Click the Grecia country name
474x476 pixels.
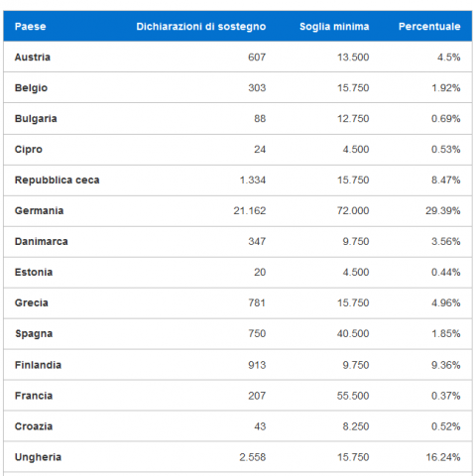pos(32,302)
